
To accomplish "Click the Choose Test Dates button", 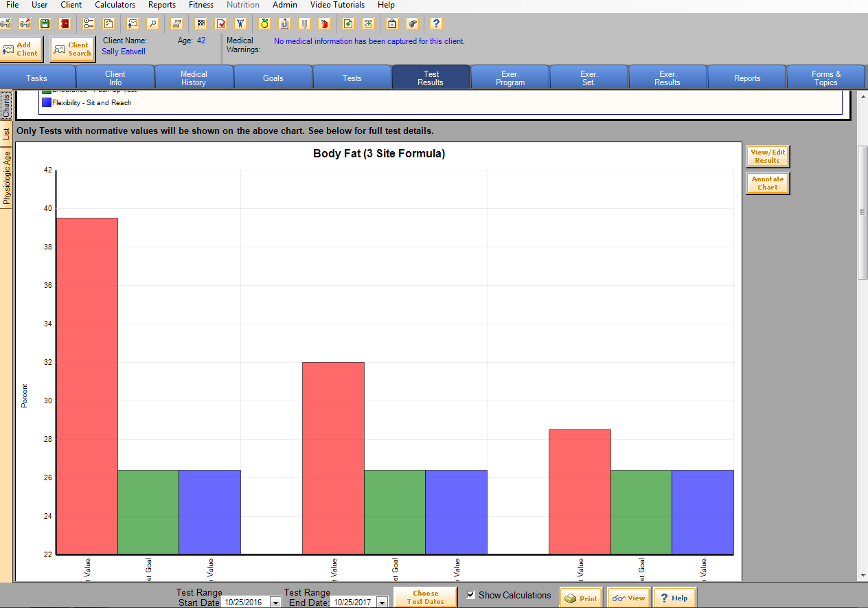I will coord(425,597).
